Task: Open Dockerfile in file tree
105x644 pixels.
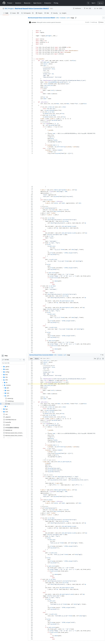Action: point(8,422)
